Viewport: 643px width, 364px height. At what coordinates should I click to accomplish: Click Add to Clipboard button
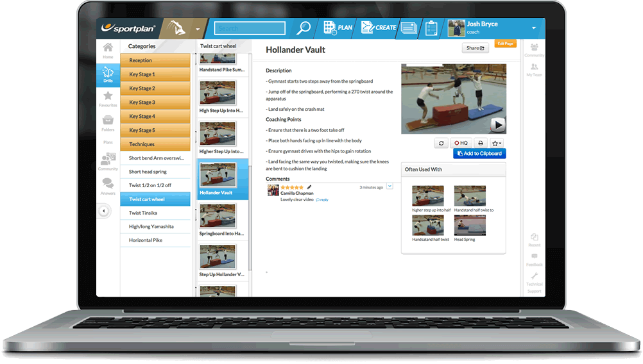[x=479, y=154]
